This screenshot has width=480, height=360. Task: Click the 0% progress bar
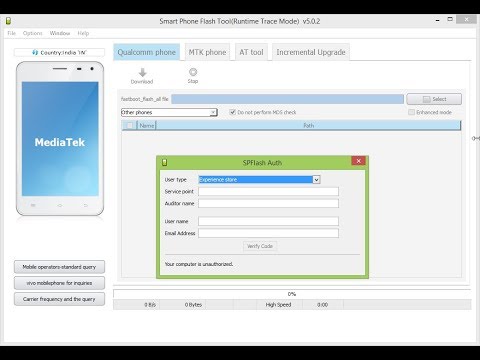pyautogui.click(x=292, y=294)
